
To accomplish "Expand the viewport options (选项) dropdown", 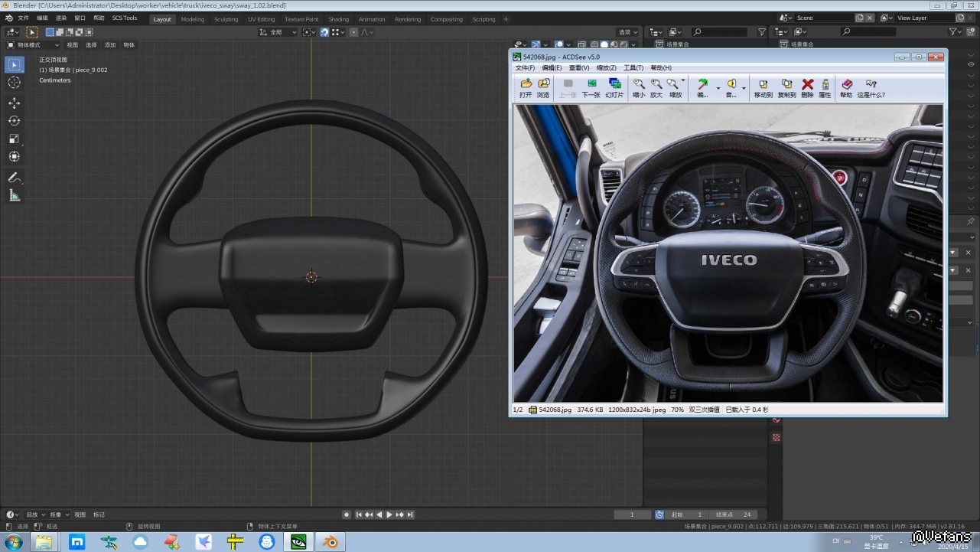I will pyautogui.click(x=628, y=32).
